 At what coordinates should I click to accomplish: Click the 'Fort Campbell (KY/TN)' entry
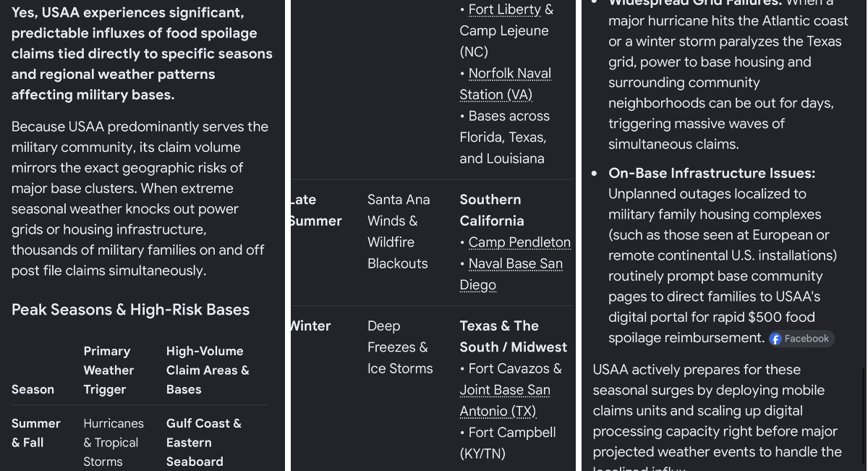(x=508, y=443)
